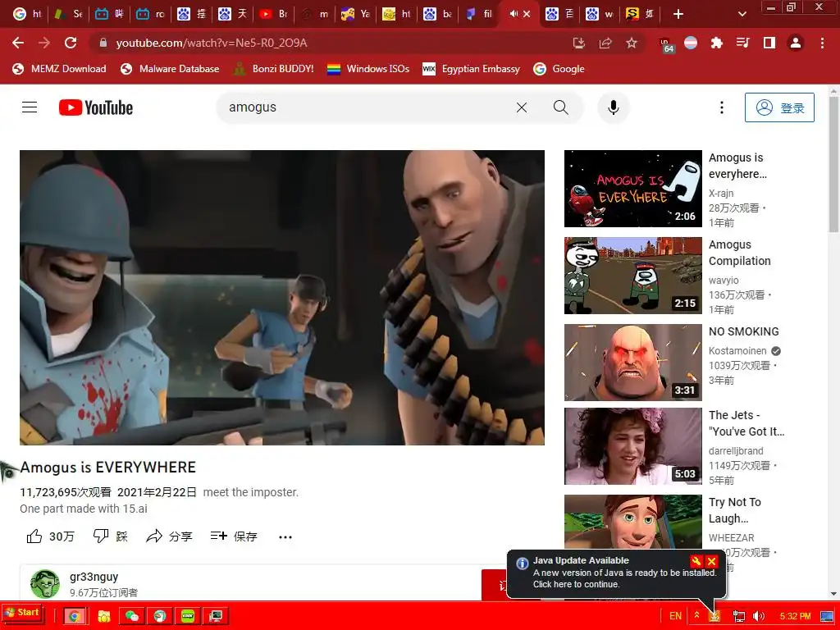The height and width of the screenshot is (630, 840).
Task: Start voice search with microphone
Action: (614, 107)
